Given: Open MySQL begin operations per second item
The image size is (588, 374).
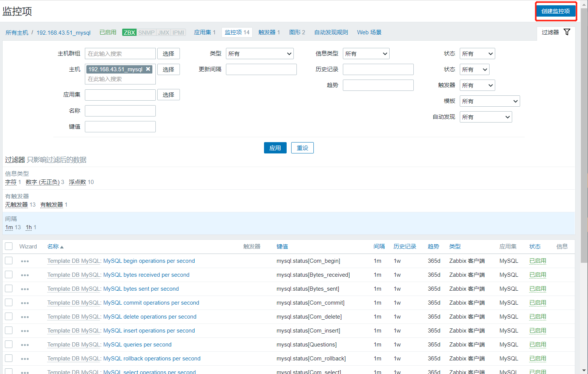Looking at the screenshot, I should [x=149, y=261].
